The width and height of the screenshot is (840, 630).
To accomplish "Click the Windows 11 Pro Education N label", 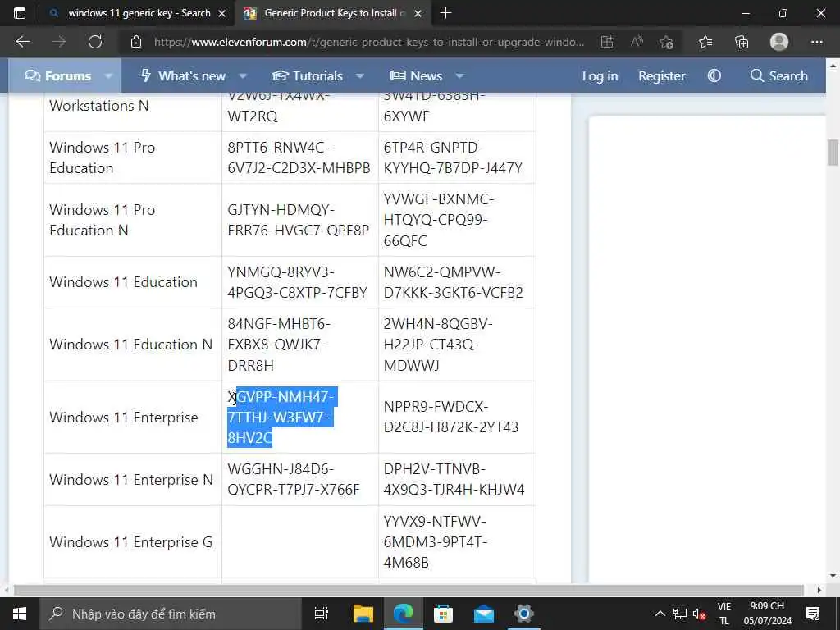I will point(103,220).
